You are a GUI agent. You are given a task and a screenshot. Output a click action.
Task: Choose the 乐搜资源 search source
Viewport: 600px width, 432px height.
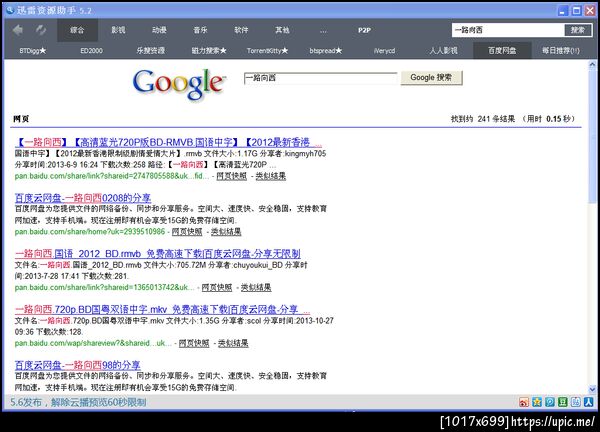pyautogui.click(x=150, y=51)
